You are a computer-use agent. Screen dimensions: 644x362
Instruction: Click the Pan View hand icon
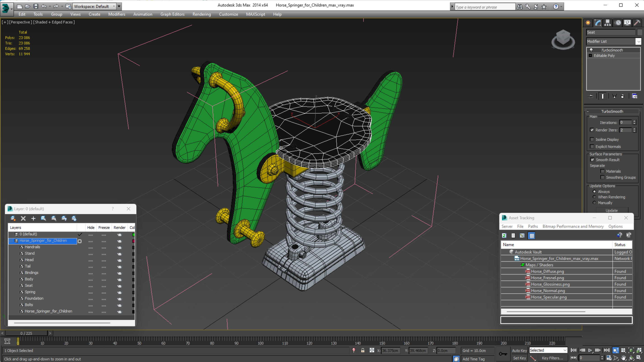pos(623,358)
